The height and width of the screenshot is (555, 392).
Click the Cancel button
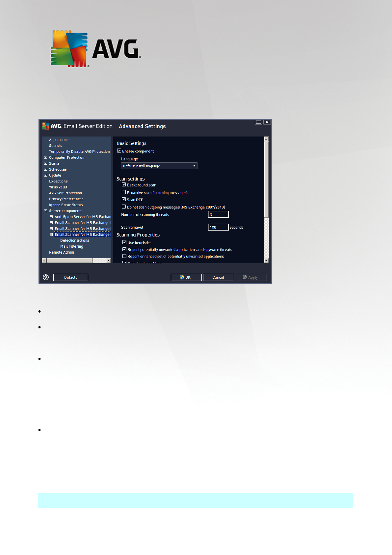(218, 277)
